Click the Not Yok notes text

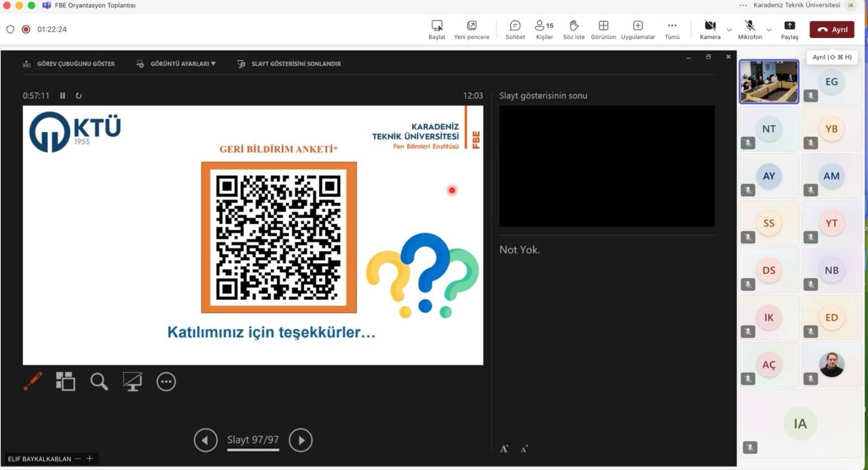coord(520,249)
